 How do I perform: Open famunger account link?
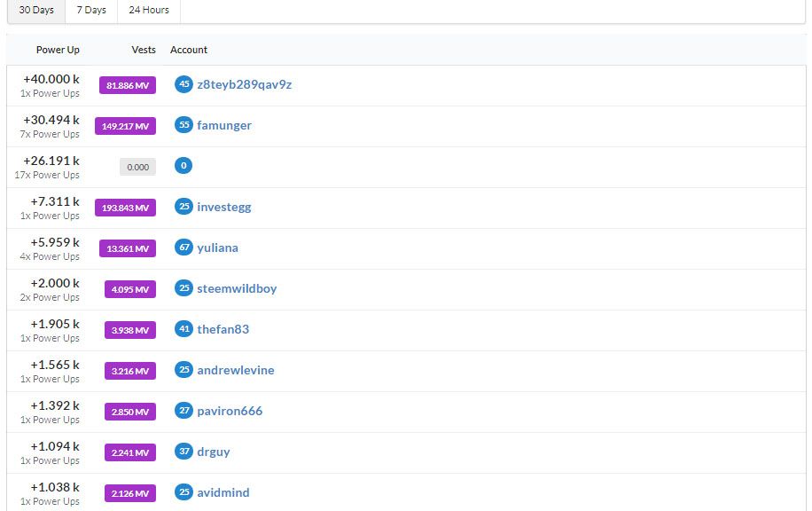pos(224,125)
